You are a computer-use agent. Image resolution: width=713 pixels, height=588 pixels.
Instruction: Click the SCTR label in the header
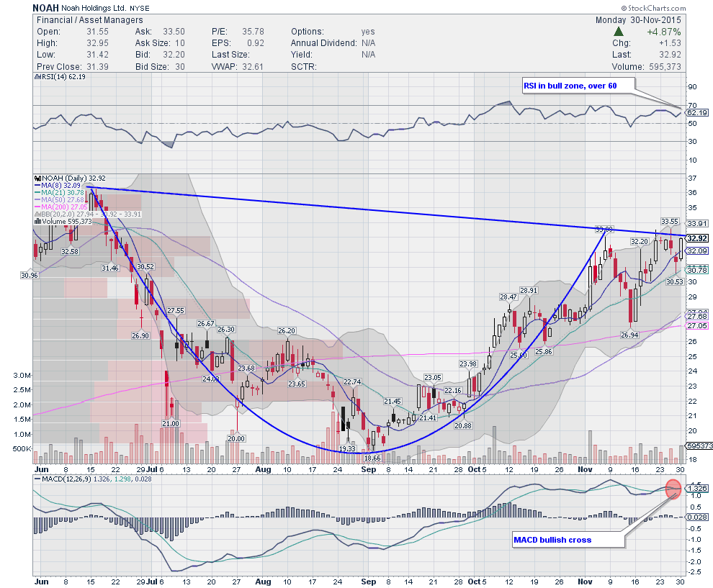(x=304, y=67)
